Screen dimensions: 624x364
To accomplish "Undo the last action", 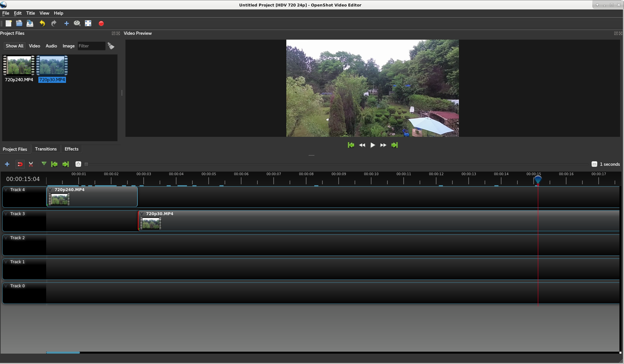I will tap(42, 23).
